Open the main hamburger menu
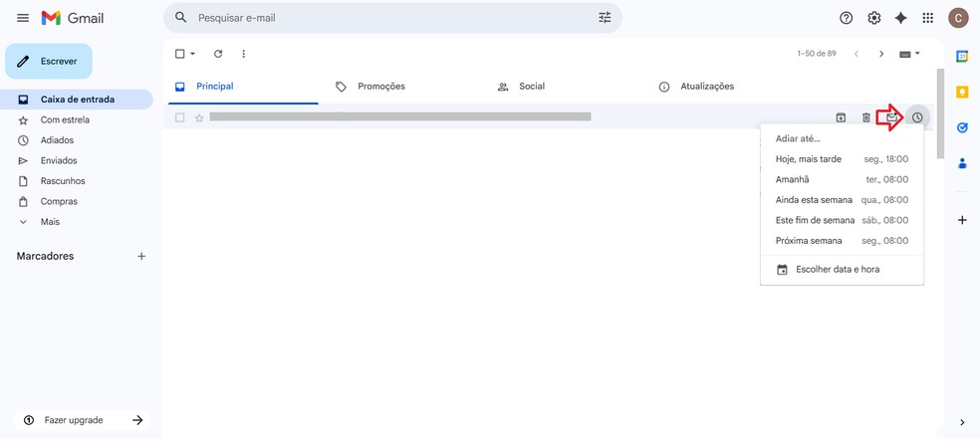The width and height of the screenshot is (980, 439). pyautogui.click(x=23, y=18)
